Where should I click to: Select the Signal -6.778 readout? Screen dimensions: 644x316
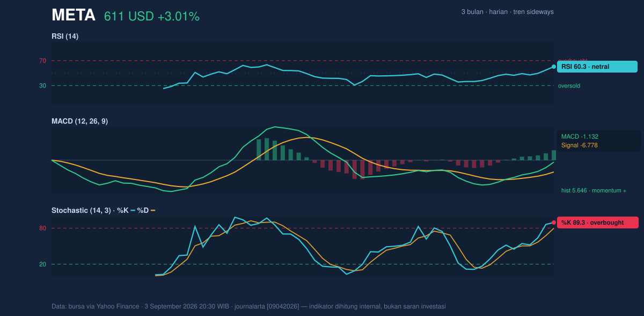point(580,145)
